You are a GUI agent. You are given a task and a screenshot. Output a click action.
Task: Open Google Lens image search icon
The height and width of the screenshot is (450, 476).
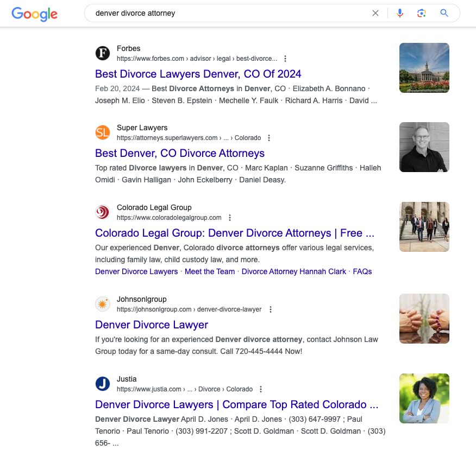(x=421, y=13)
